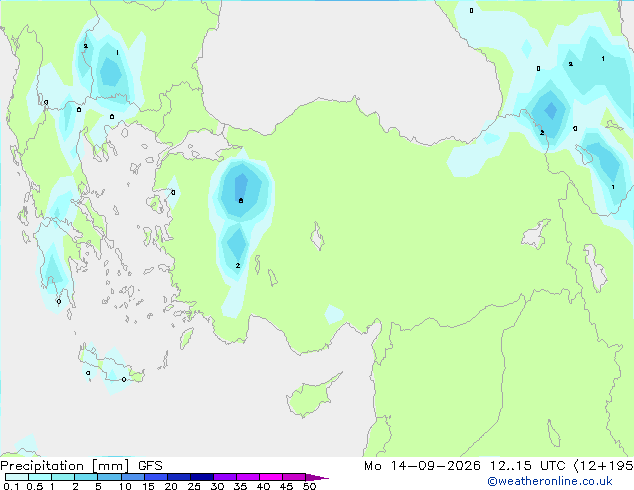
Task: Select the Mo 14-09-2026 date label
Action: click(422, 466)
